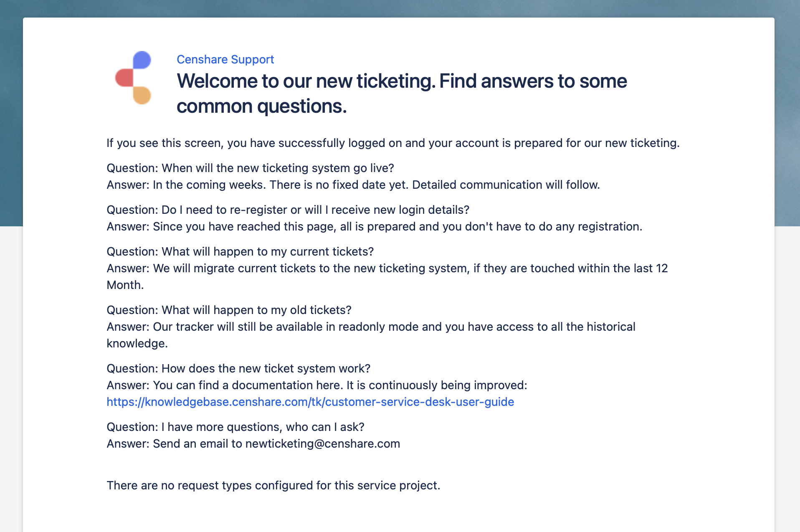Click the newticketing@censhare.com email address
800x532 pixels.
[322, 443]
